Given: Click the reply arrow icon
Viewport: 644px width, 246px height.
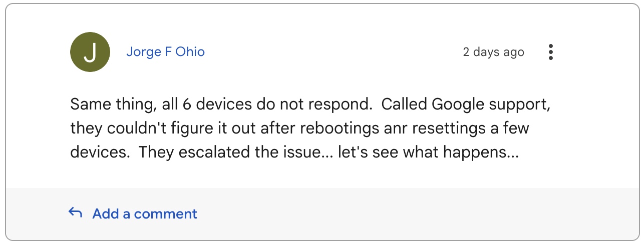Looking at the screenshot, I should [x=75, y=213].
